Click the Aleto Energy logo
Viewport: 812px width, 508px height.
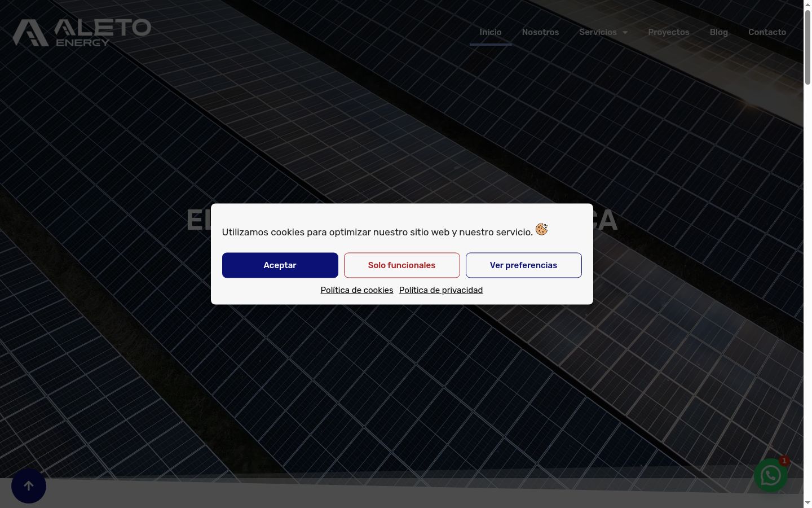[82, 32]
